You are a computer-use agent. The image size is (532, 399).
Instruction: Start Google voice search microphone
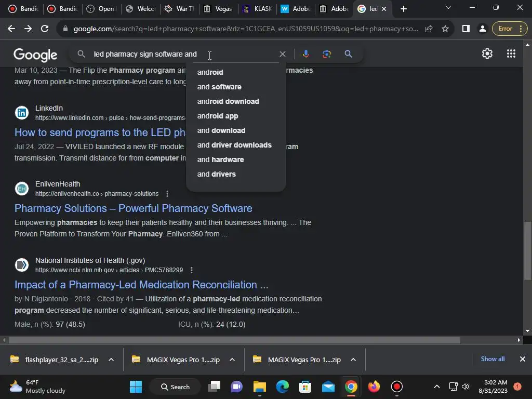point(305,54)
